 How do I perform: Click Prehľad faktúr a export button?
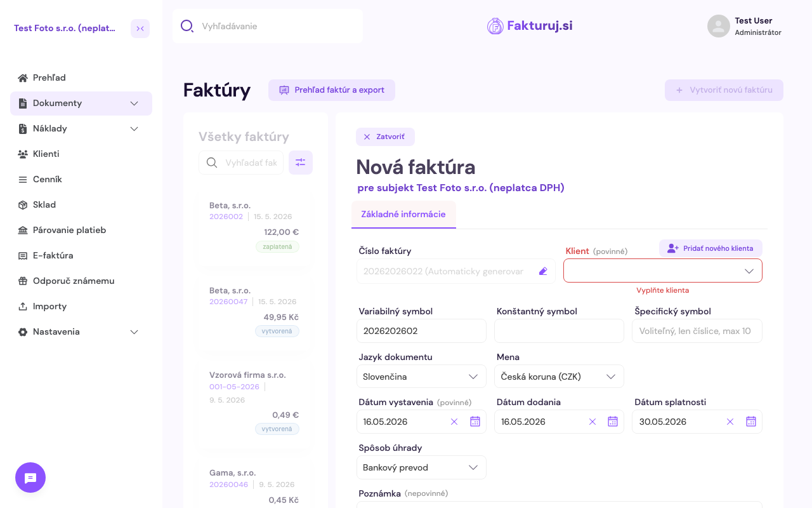point(332,90)
